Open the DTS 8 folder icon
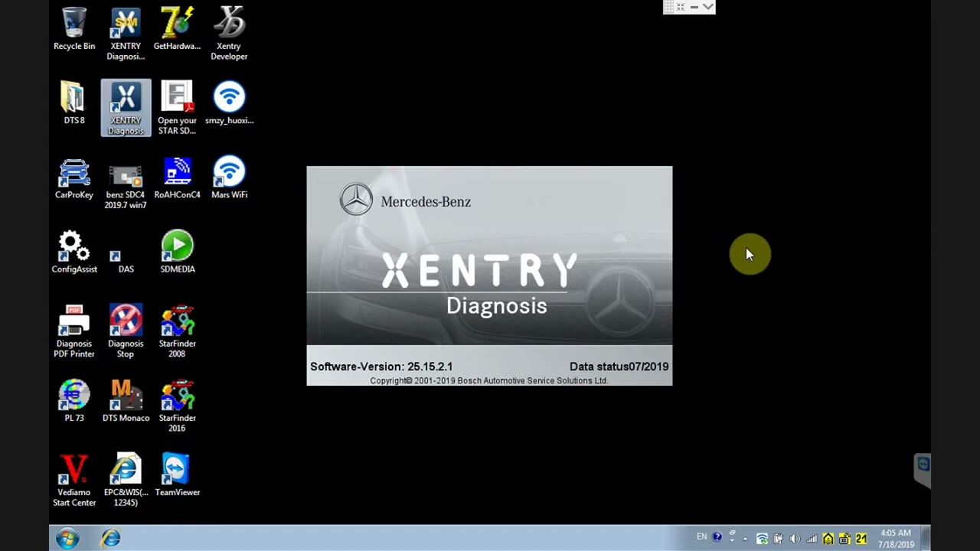The image size is (980, 551). point(74,103)
